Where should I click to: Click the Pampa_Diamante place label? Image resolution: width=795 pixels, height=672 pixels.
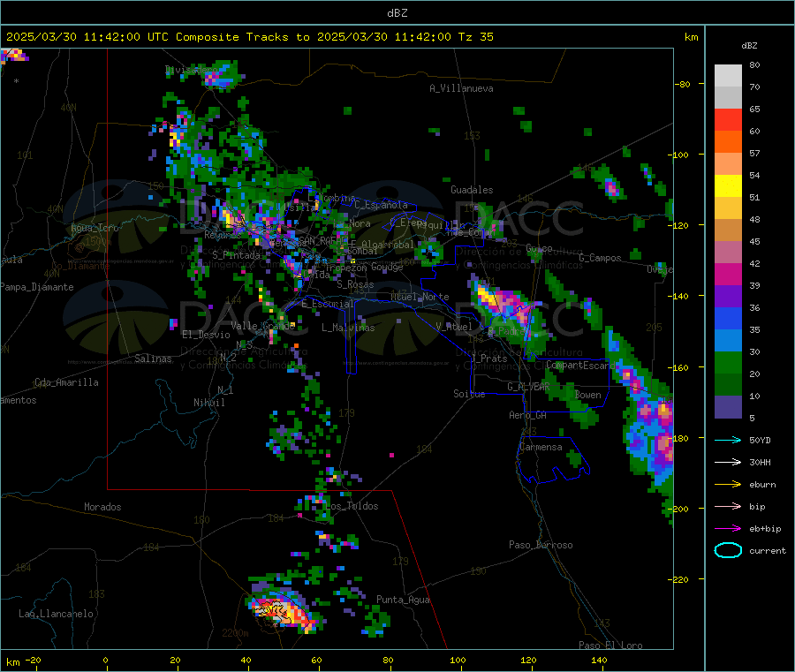click(x=37, y=287)
